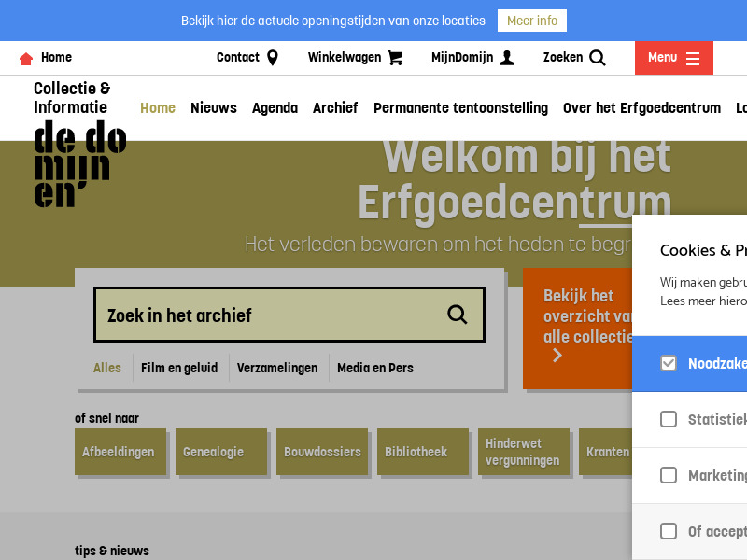Expand the 'Of accepteer' cookie option row
747x560 pixels.
(669, 531)
